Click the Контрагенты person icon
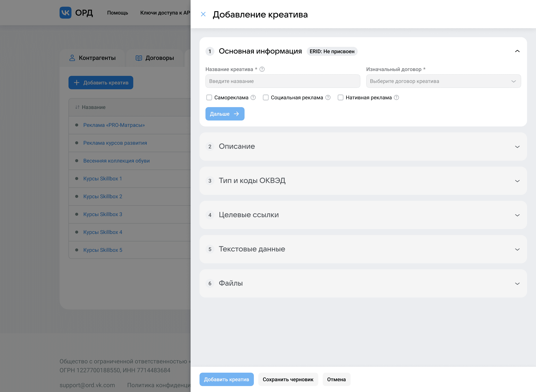The height and width of the screenshot is (392, 536). click(x=72, y=58)
